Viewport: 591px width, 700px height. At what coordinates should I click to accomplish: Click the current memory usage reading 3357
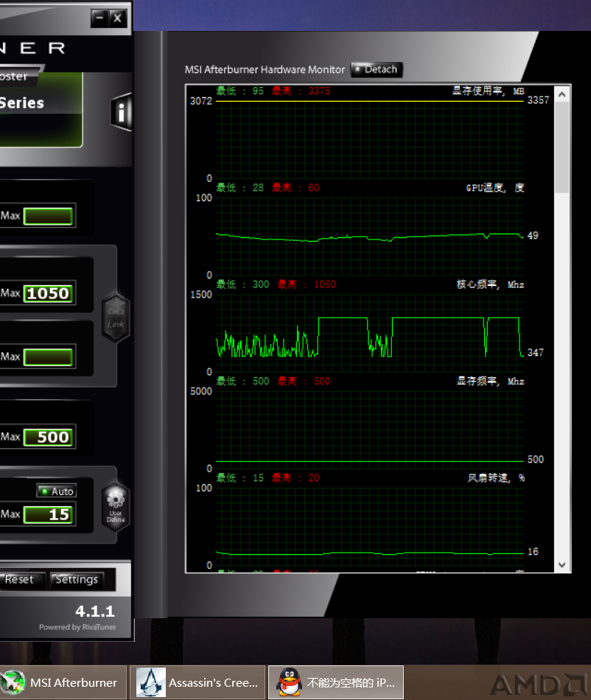click(x=539, y=100)
